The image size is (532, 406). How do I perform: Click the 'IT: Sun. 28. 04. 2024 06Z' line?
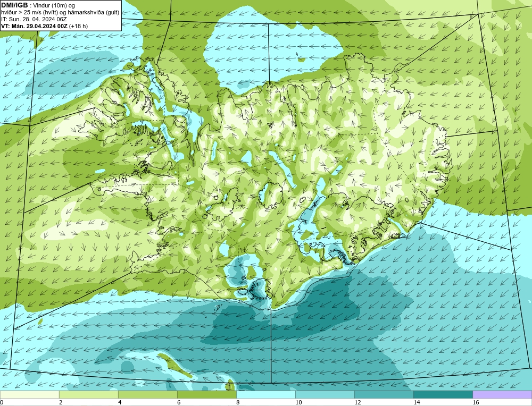pos(34,19)
